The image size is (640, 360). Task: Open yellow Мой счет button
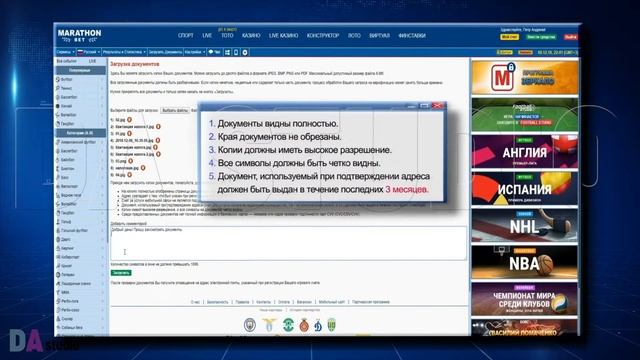coord(509,37)
